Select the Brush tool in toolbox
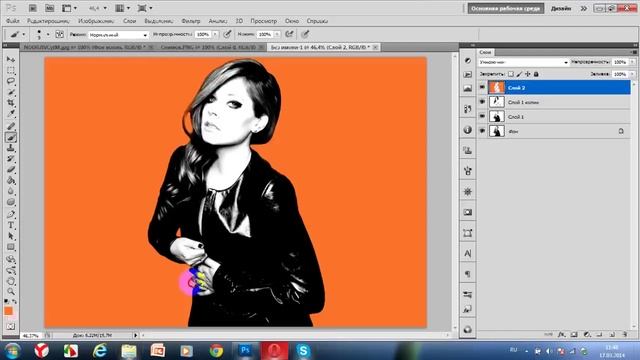The image size is (640, 360). pyautogui.click(x=11, y=138)
